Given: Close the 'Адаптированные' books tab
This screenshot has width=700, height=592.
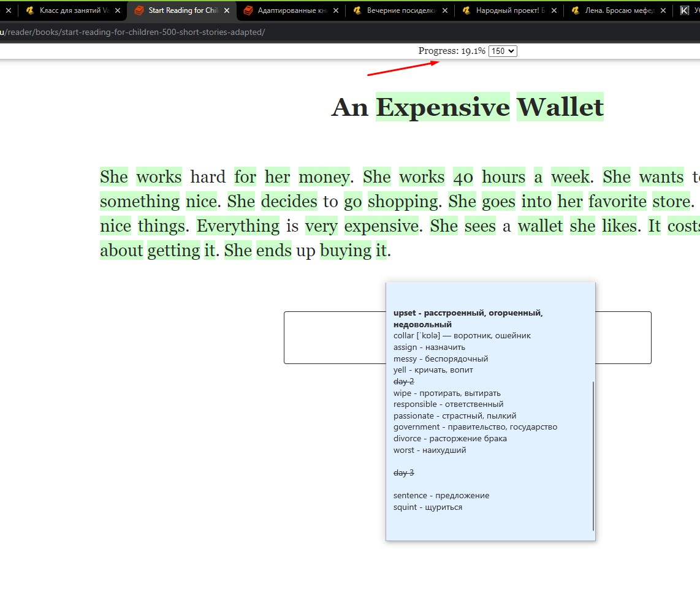Looking at the screenshot, I should click(335, 10).
